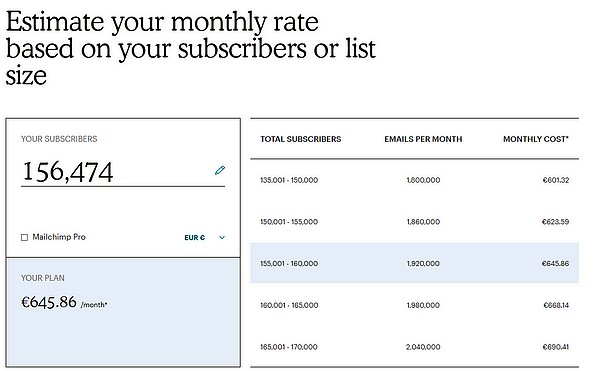600x371 pixels.
Task: Select the 150,001 - 155,000 subscribers row
Action: (414, 221)
